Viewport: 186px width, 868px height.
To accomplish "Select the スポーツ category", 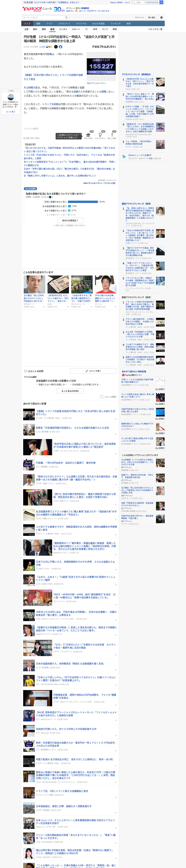I will (x=76, y=29).
